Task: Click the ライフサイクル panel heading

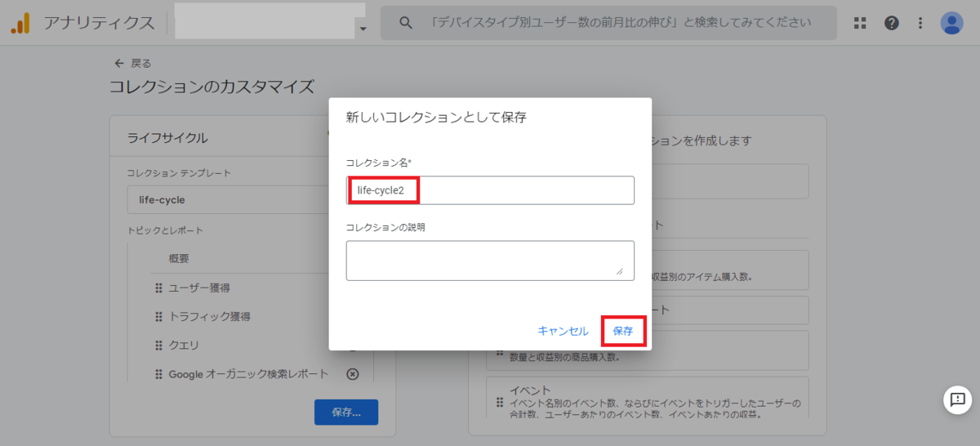Action: [167, 137]
